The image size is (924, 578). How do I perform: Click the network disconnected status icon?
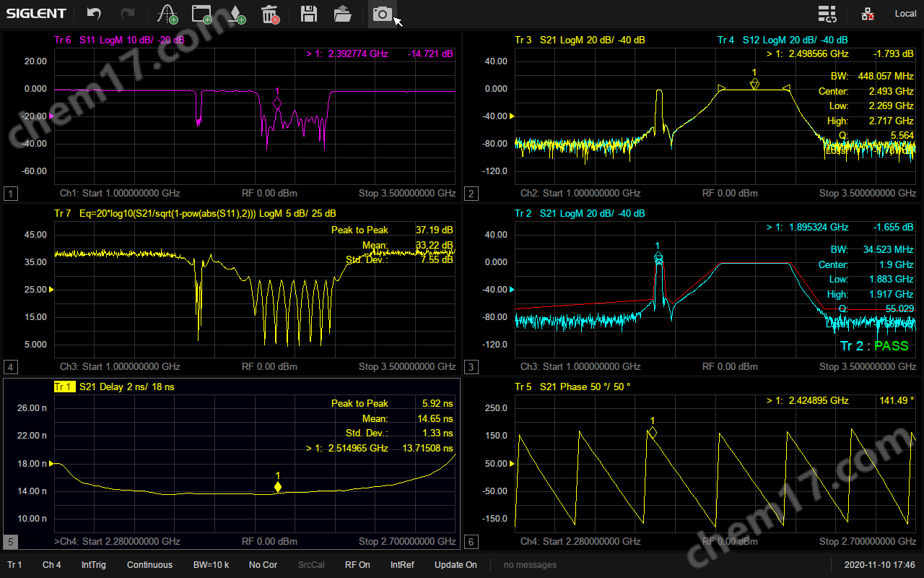pyautogui.click(x=868, y=14)
